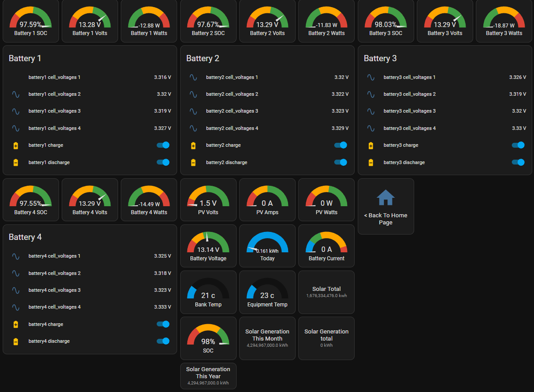Screen dimensions: 534x392
Task: Click the battery4 charge battery-plus icon
Action: pos(16,325)
